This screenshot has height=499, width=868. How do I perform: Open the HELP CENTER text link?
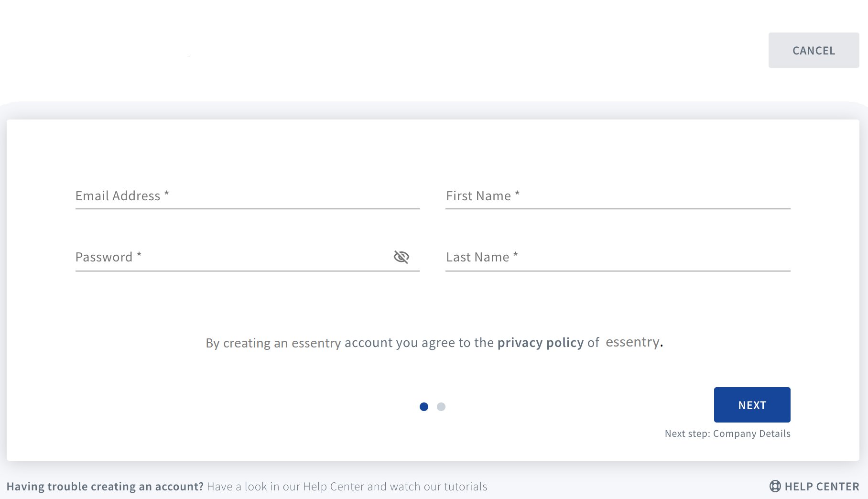822,487
